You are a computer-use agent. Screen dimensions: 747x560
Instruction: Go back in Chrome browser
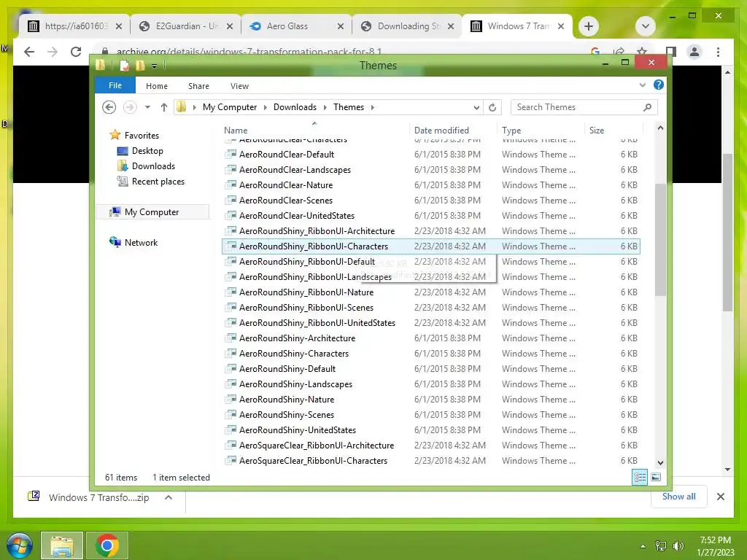click(29, 52)
